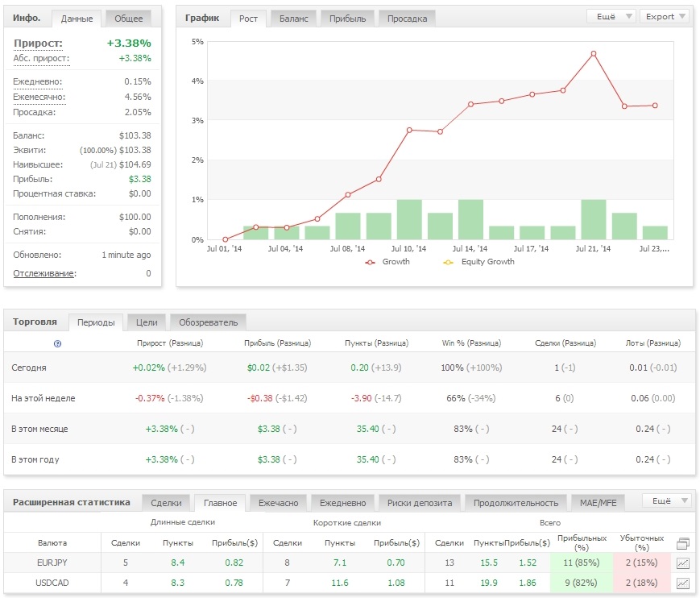Click the Jul 21 peak point on chart
The image size is (700, 598).
point(594,53)
